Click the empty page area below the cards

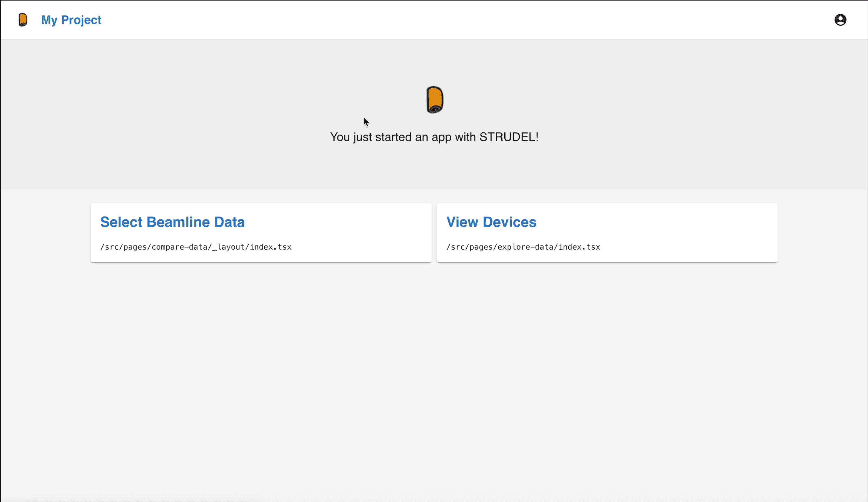[434, 379]
